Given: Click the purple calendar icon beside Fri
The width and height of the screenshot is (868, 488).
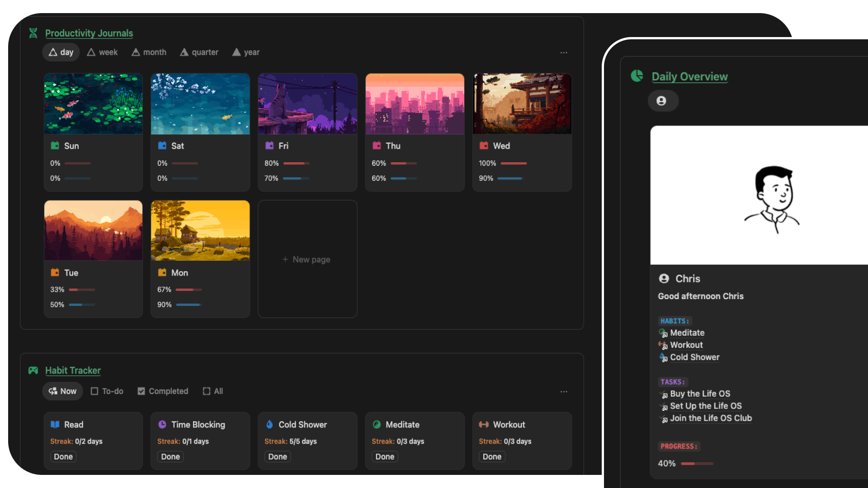Looking at the screenshot, I should (269, 145).
